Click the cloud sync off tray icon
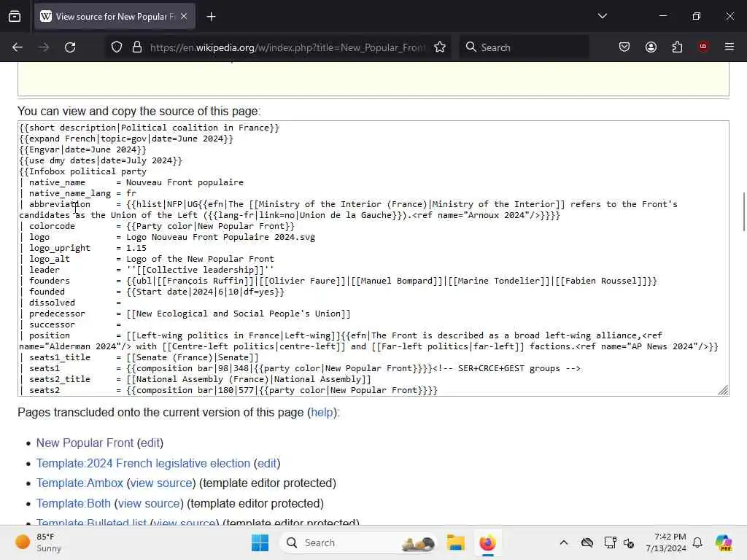 (587, 542)
